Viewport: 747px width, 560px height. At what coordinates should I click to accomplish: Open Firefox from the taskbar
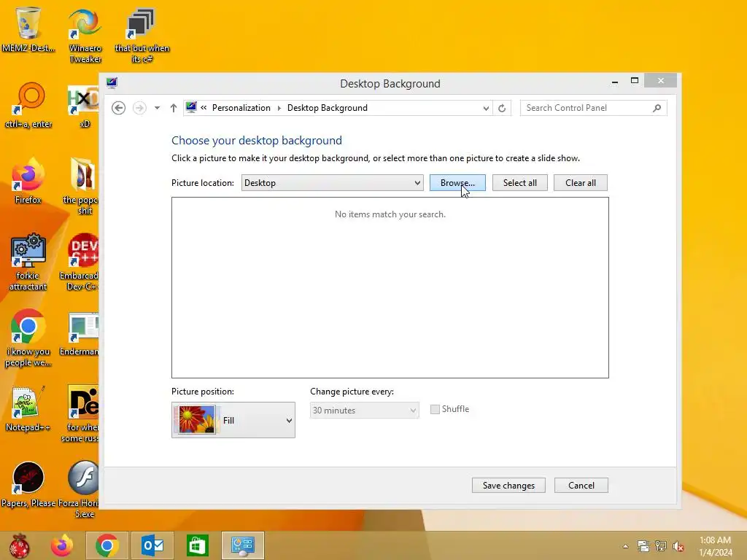tap(62, 545)
